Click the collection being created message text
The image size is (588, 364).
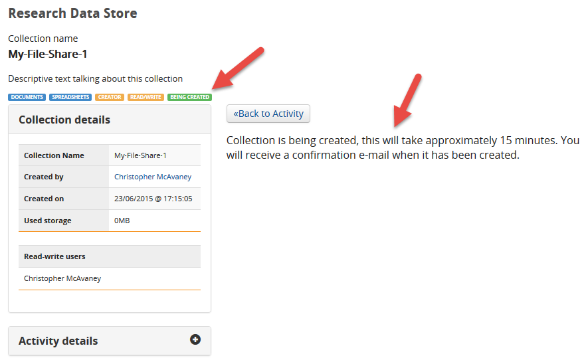(x=403, y=147)
